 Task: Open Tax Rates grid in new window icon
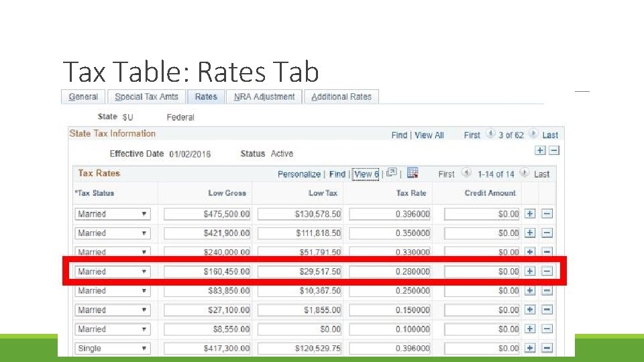(x=392, y=173)
